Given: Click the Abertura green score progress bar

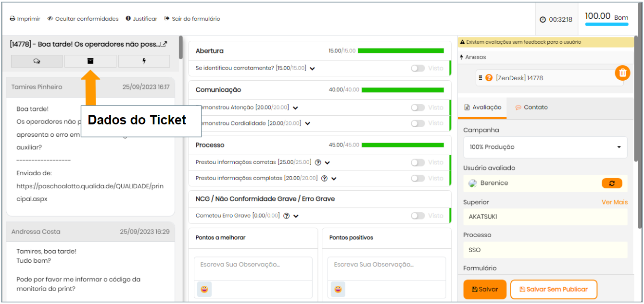Looking at the screenshot, I should pyautogui.click(x=401, y=51).
